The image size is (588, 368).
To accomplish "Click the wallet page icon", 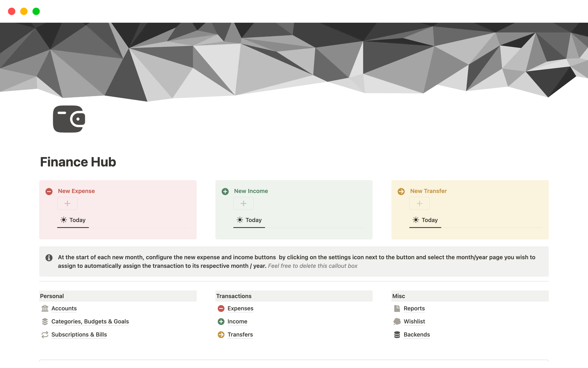I will [x=69, y=119].
